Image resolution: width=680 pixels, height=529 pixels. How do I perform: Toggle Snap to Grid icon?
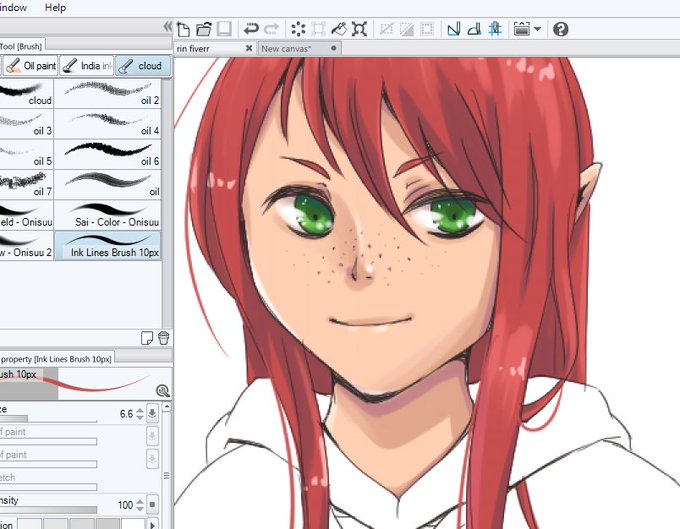coord(495,29)
